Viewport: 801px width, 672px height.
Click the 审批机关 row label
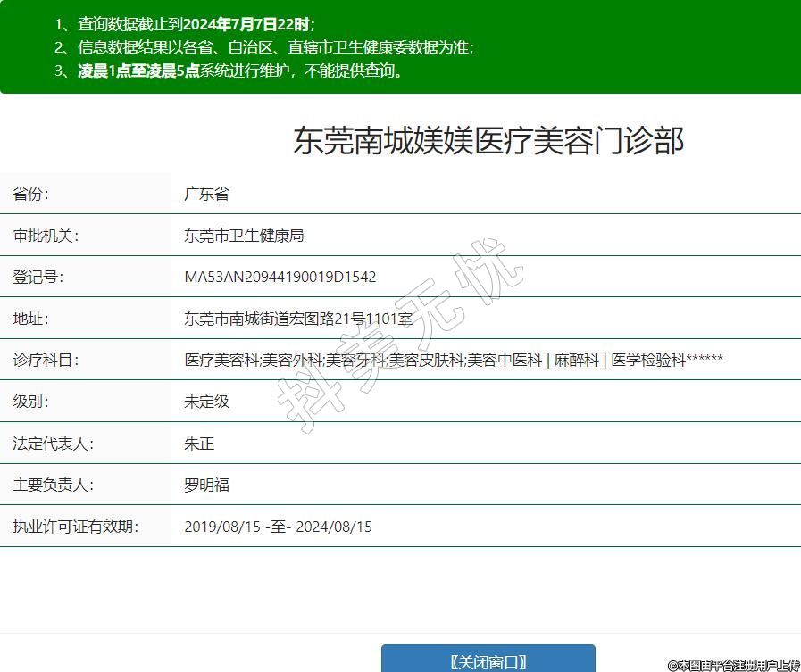point(46,236)
